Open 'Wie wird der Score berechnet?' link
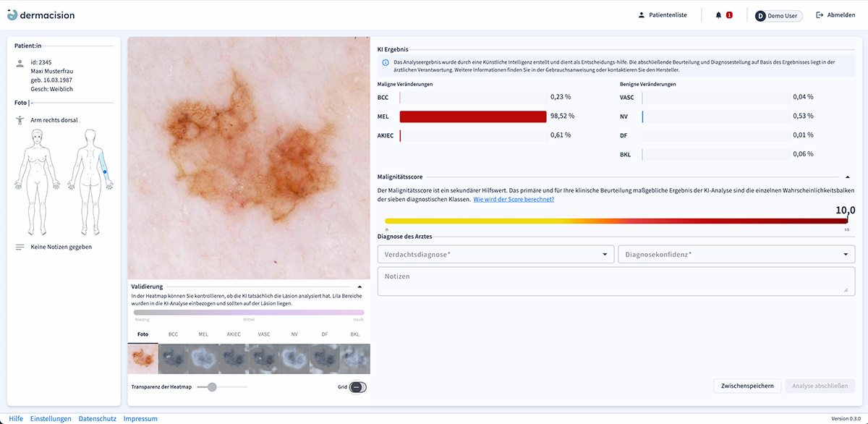Screen dimensions: 868x424 [x=514, y=199]
